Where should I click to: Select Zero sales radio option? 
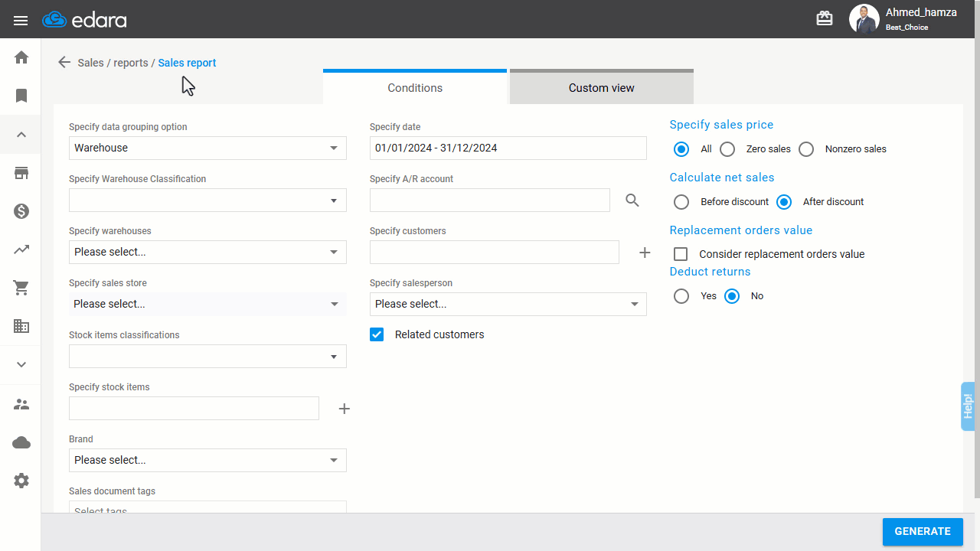(x=727, y=149)
